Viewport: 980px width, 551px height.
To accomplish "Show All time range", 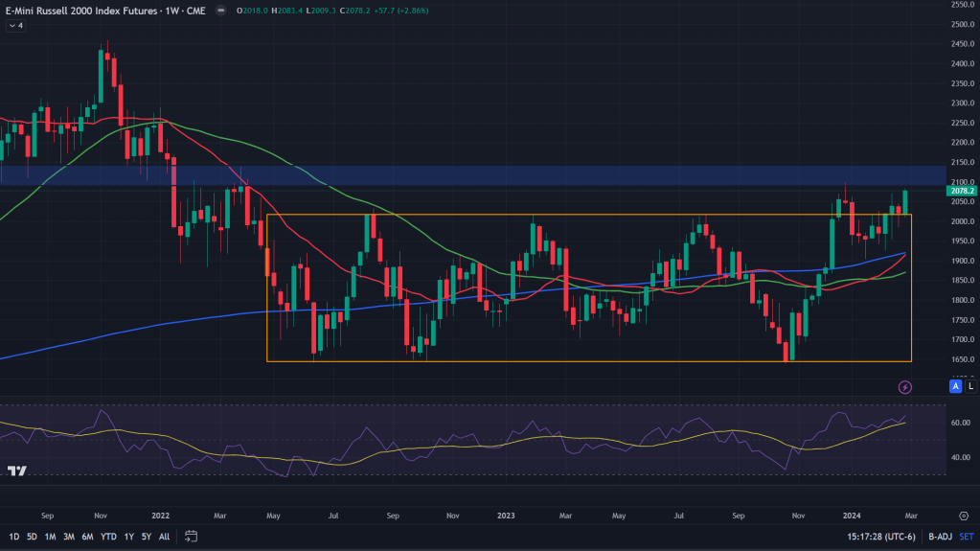I will coord(165,537).
